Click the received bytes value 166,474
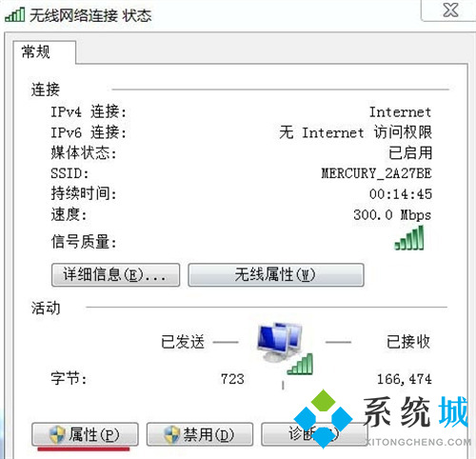Image resolution: width=476 pixels, height=459 pixels. [x=404, y=379]
